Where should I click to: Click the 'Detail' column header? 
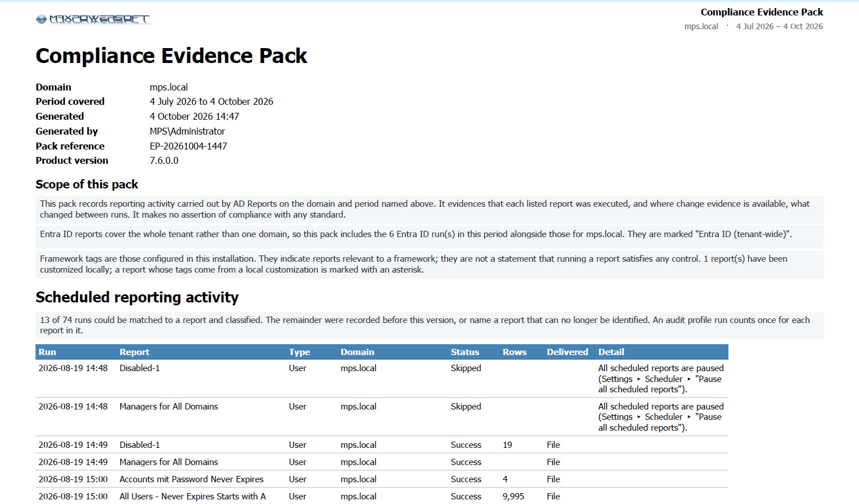click(611, 352)
